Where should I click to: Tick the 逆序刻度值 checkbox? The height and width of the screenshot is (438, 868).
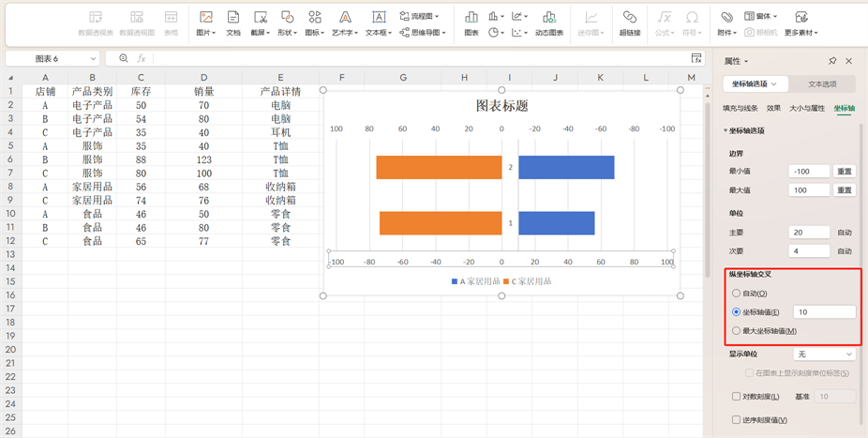[737, 420]
